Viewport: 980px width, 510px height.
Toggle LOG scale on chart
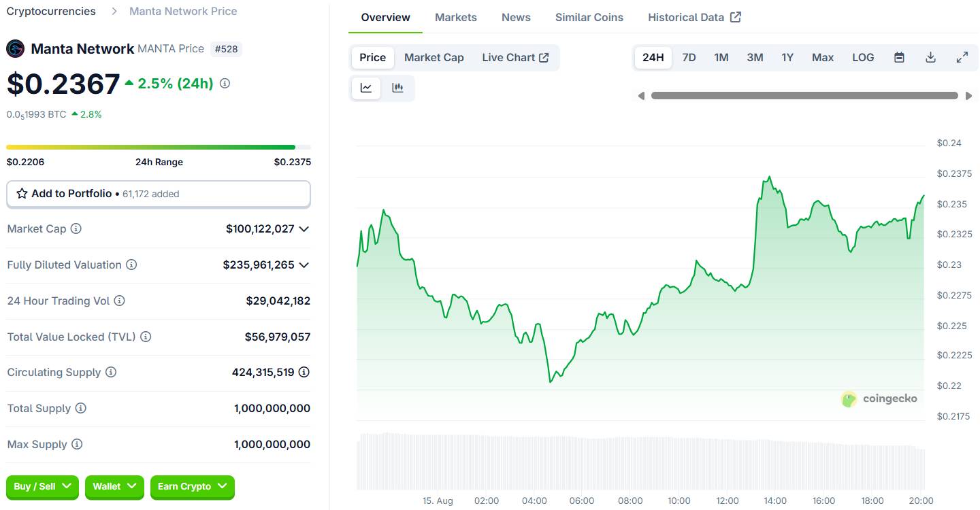[x=863, y=58]
